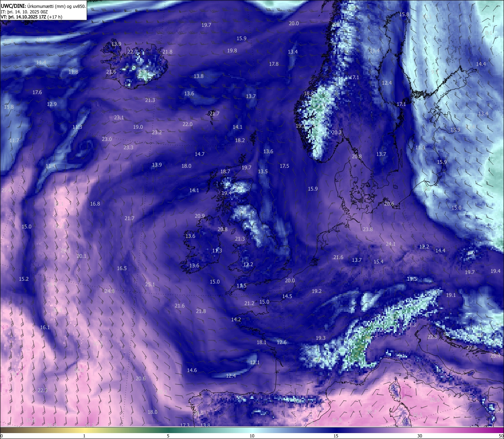
Task: Click the 17.6 map value
Action: 37,93
